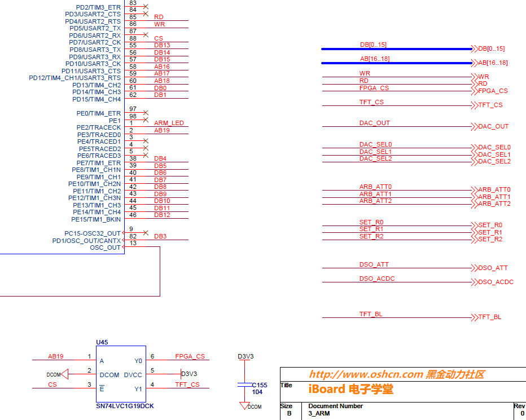526x420 pixels.
Task: Click the no-connect X on pin 84
Action: (x=146, y=14)
